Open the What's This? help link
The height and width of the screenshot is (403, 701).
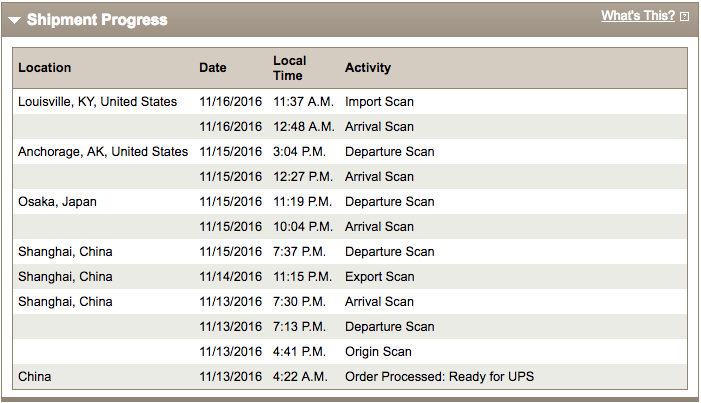click(638, 16)
